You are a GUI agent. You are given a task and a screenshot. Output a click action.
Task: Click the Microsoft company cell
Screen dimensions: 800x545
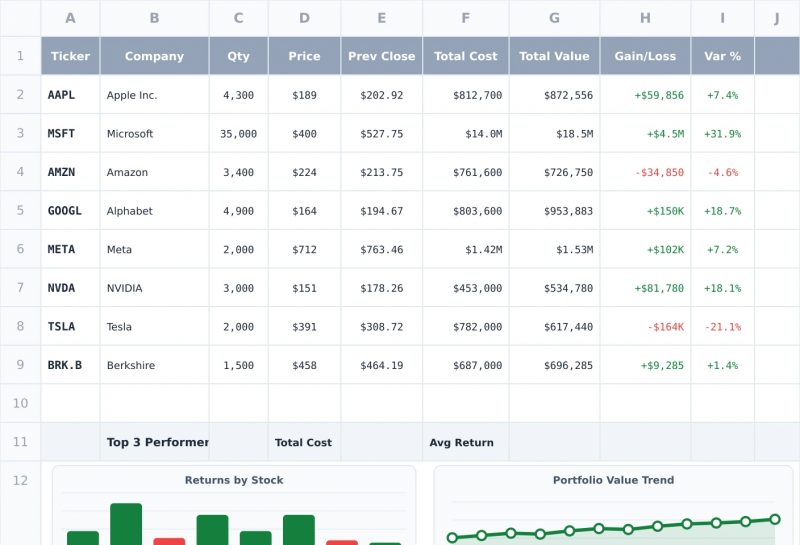(155, 134)
